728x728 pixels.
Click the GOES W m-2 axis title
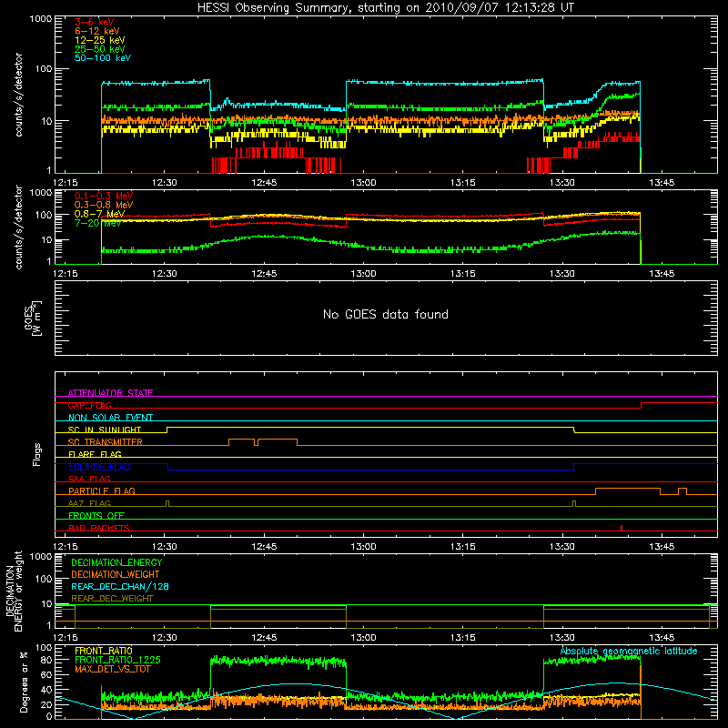(32, 318)
